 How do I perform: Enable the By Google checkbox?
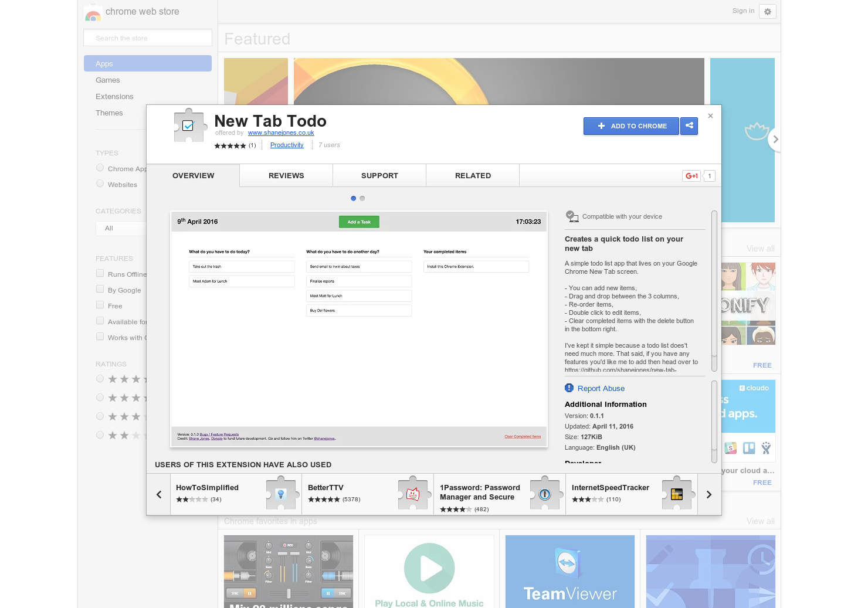click(100, 288)
